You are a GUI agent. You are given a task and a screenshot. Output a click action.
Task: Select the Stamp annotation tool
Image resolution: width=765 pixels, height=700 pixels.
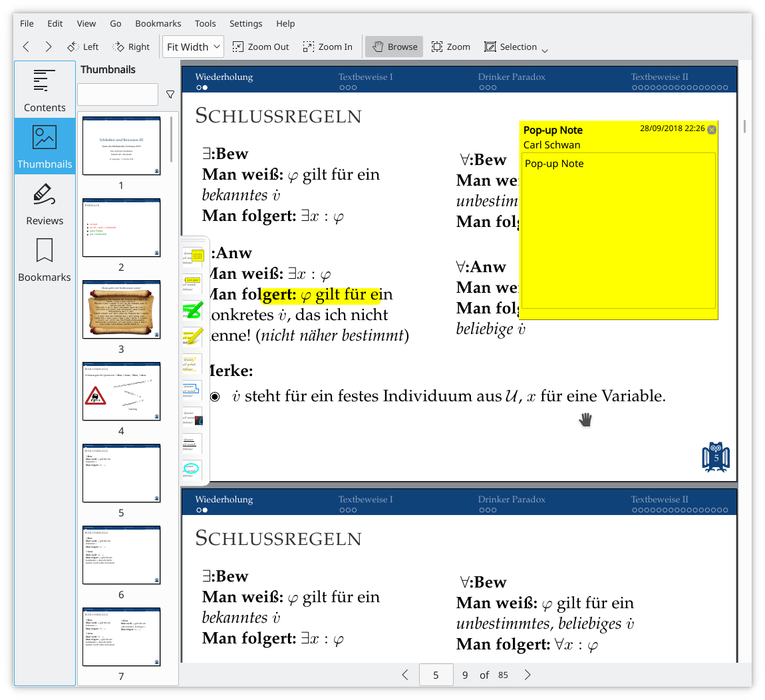click(x=193, y=417)
